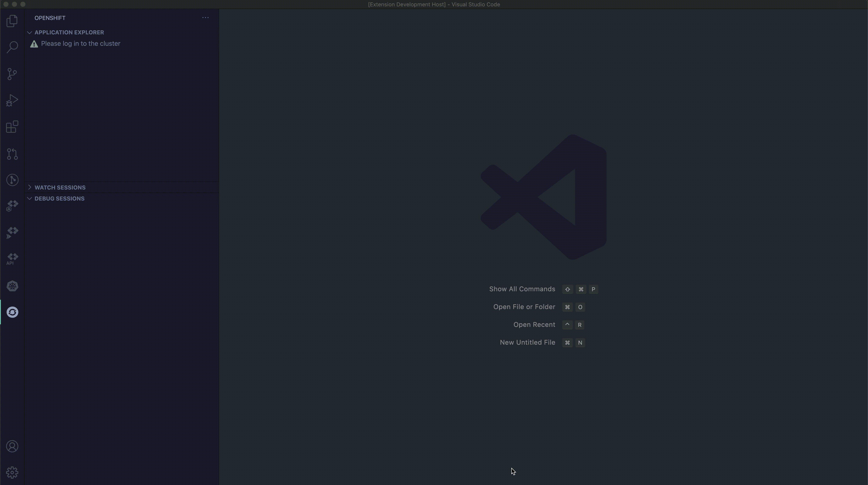This screenshot has width=868, height=485.
Task: Open the GitHub Pull Requests view
Action: point(12,154)
